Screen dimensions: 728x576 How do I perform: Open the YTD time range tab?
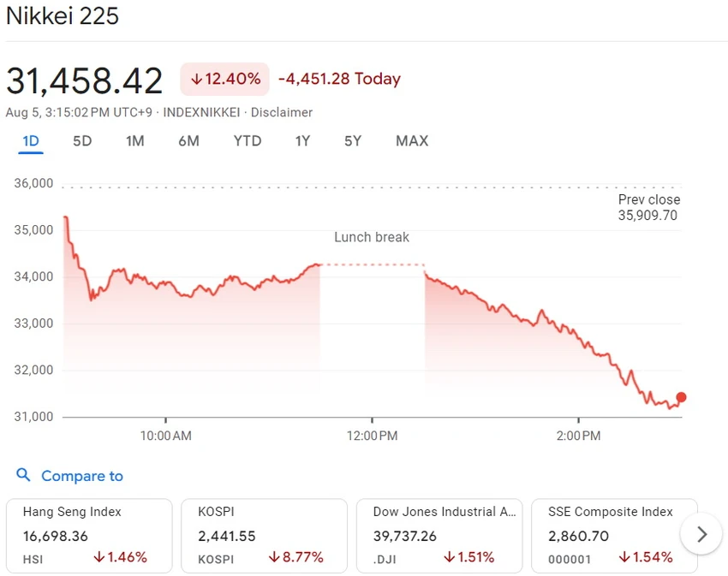point(248,141)
